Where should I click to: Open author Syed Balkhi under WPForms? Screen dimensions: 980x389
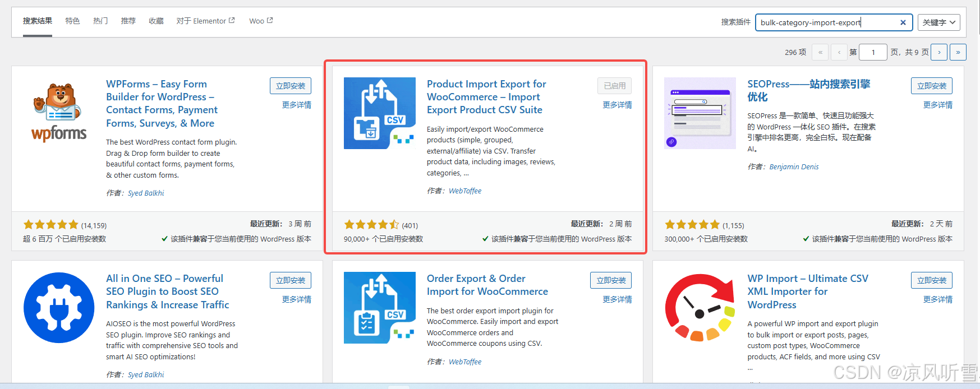146,193
